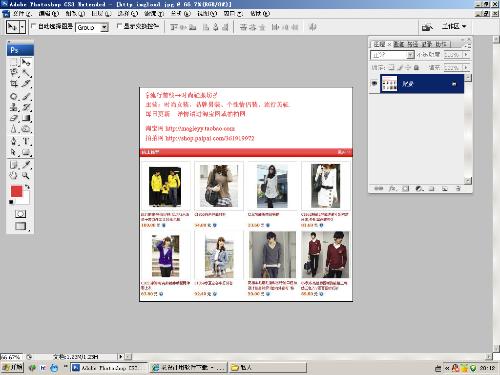Switch to the Paths tab

413,44
